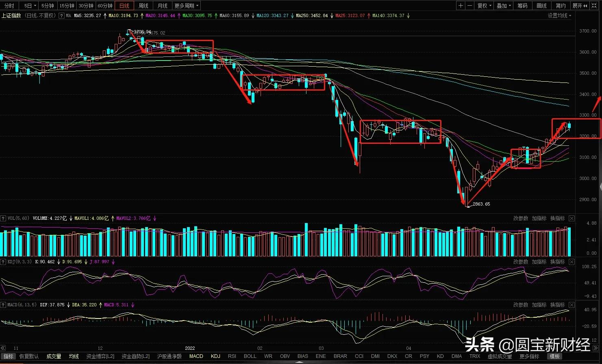The height and width of the screenshot is (364, 602).
Task: Select 成交量 indicator
Action: coord(54,356)
